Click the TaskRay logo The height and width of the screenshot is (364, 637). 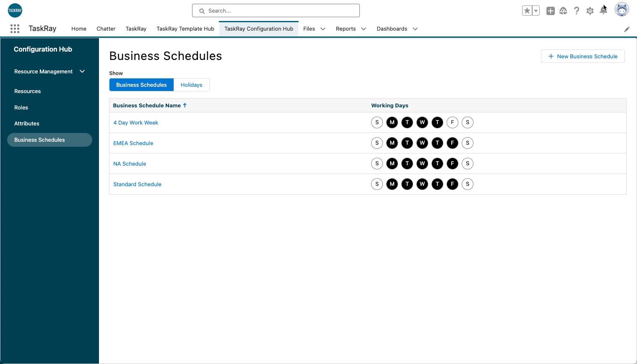click(15, 10)
